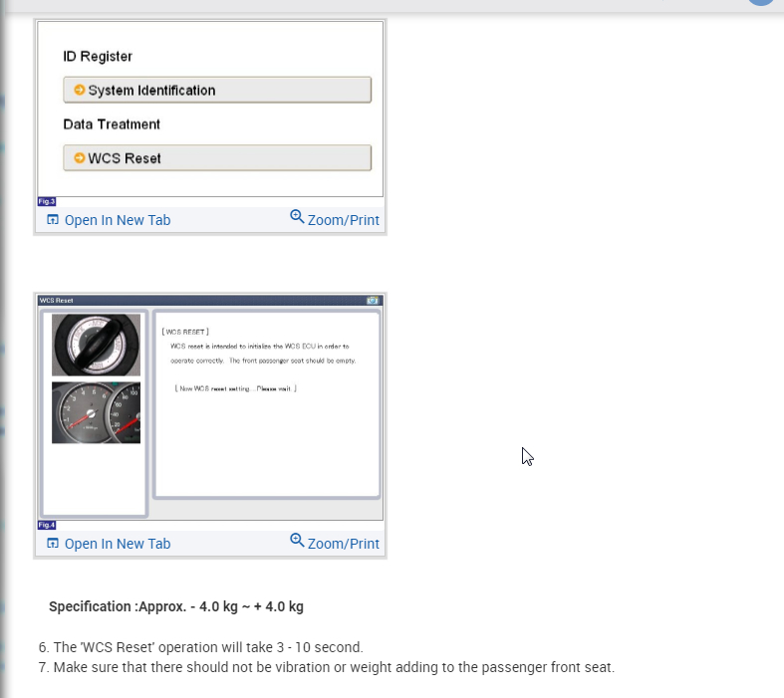784x698 pixels.
Task: Click step 6 text about 'WCS Reset' operation
Action: [x=201, y=647]
